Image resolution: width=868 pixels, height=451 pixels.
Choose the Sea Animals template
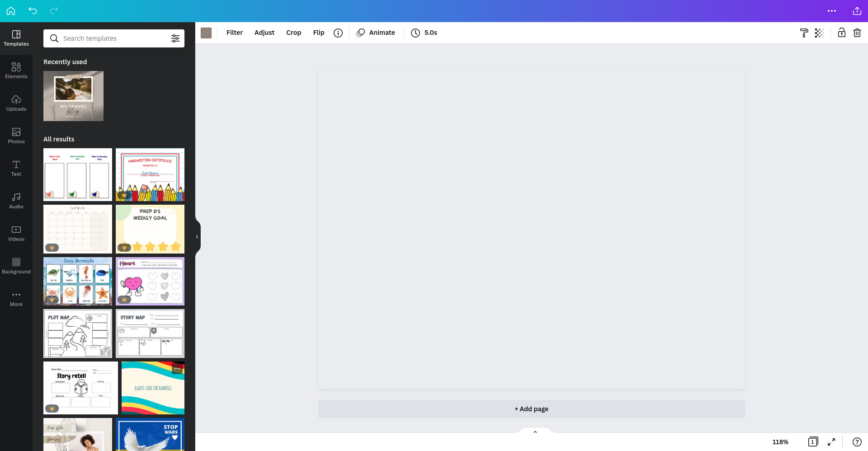click(78, 282)
